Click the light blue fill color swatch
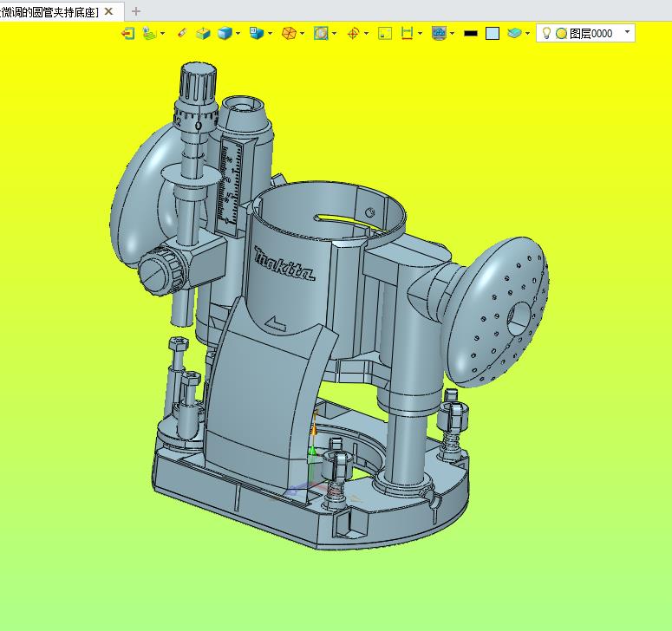 (493, 34)
